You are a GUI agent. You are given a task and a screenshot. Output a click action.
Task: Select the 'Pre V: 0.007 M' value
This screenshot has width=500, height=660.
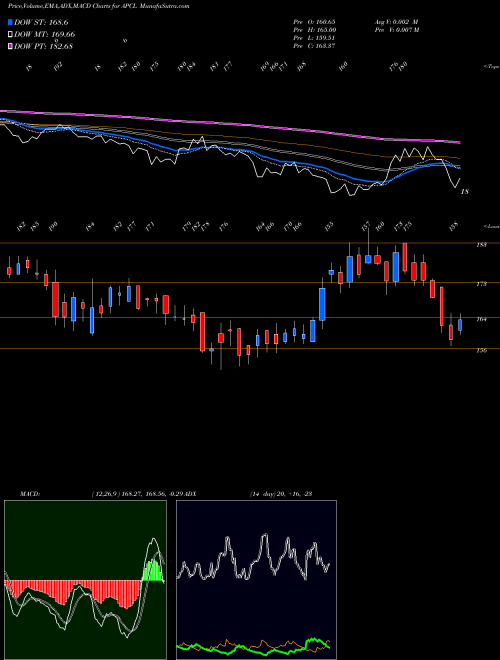tap(396, 29)
